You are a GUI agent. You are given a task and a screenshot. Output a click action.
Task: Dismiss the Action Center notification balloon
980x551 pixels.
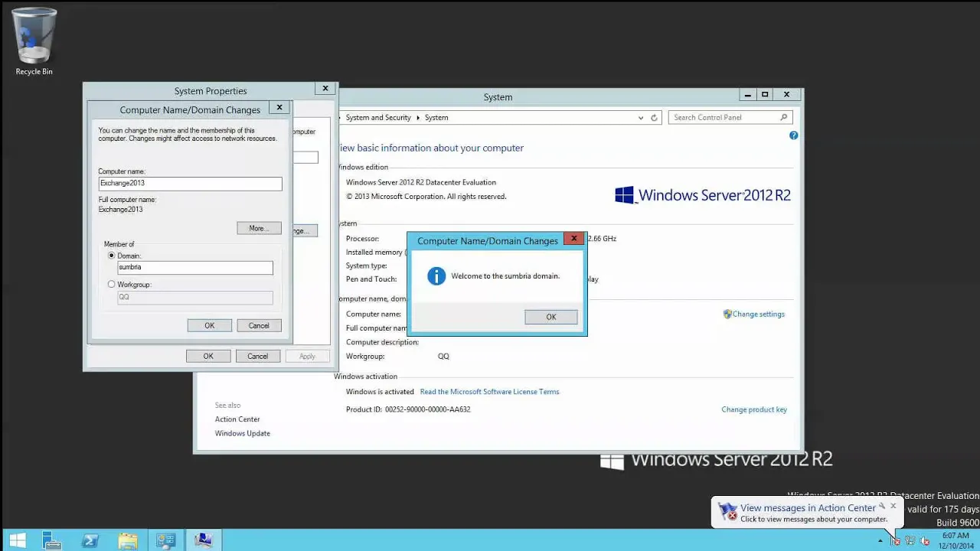click(893, 506)
